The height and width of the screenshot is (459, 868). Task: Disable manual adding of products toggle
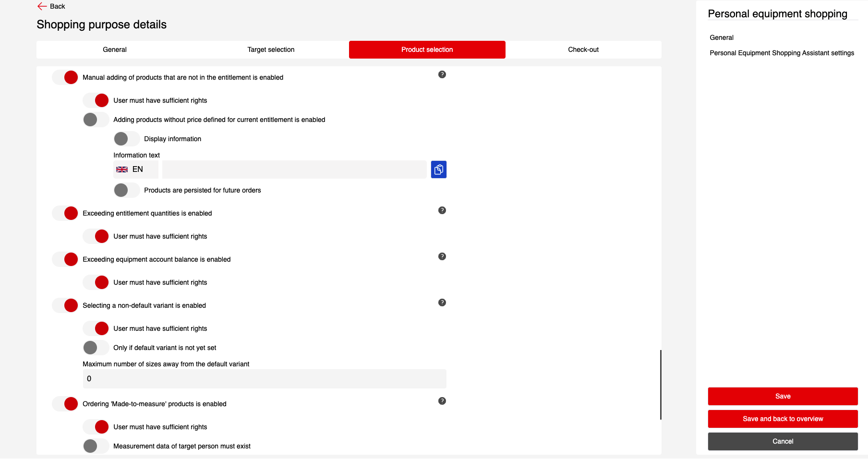(x=65, y=77)
